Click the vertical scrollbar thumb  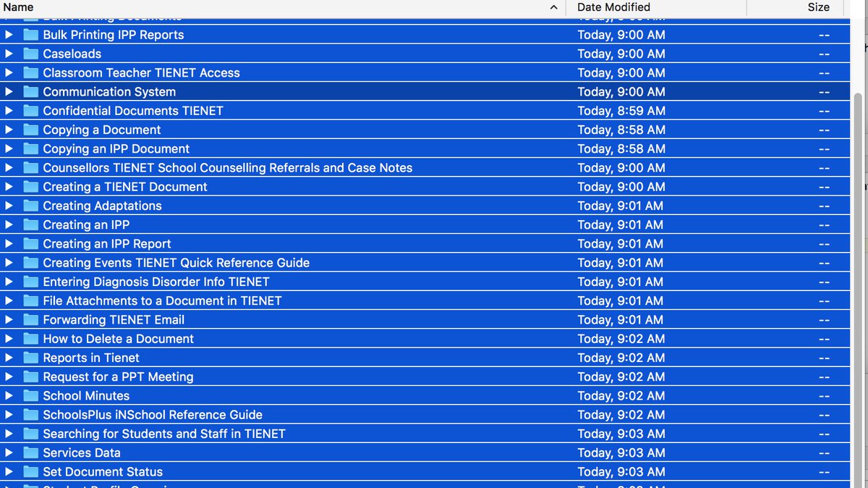859,290
